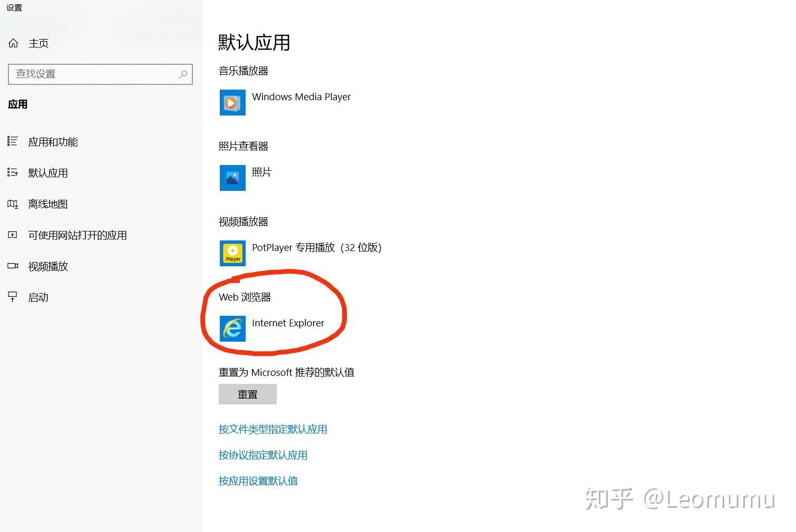Screen dimensions: 796x532
Task: Click the 启动 sidebar icon
Action: point(13,297)
